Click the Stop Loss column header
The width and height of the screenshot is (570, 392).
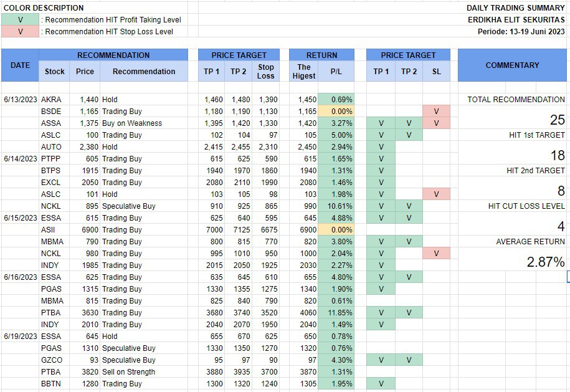click(x=265, y=71)
